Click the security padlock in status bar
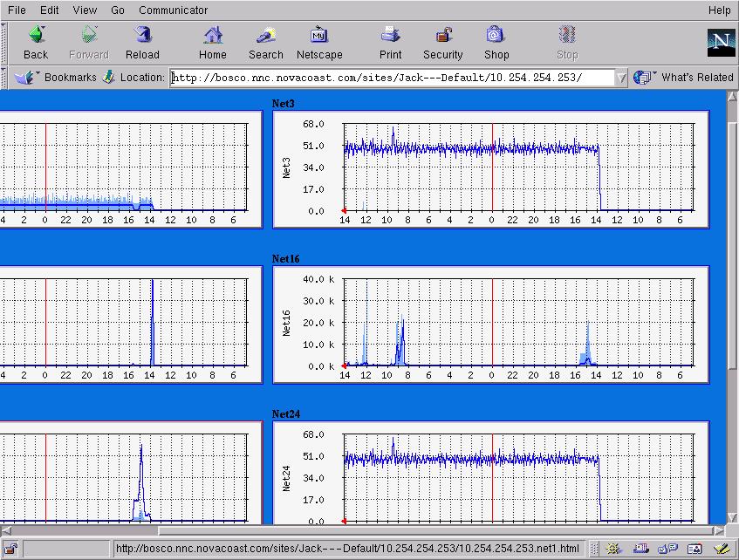Image resolution: width=739 pixels, height=560 pixels. 12,549
